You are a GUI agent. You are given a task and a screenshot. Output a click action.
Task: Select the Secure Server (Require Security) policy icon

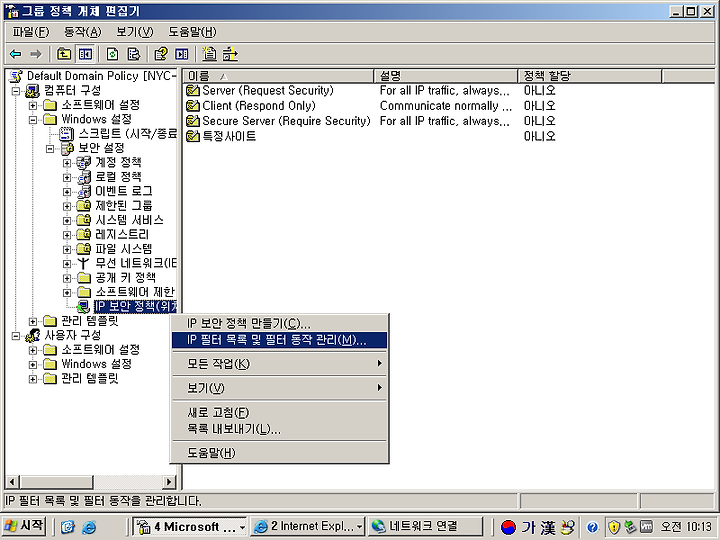click(x=192, y=121)
